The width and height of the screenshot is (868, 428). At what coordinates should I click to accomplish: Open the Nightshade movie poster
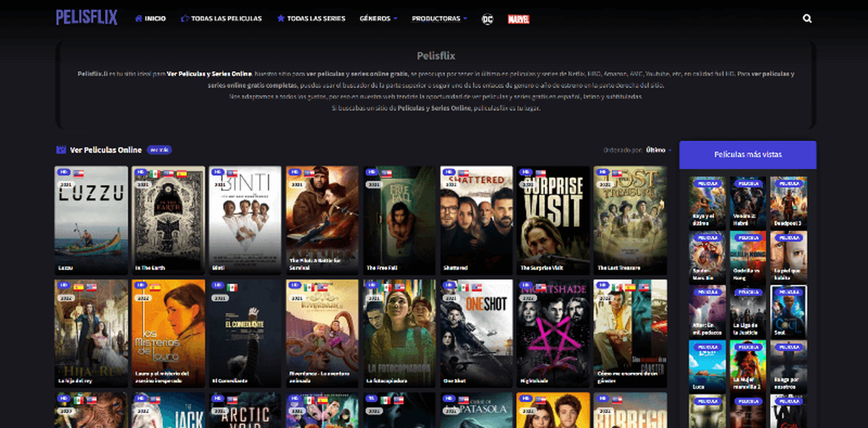point(553,333)
